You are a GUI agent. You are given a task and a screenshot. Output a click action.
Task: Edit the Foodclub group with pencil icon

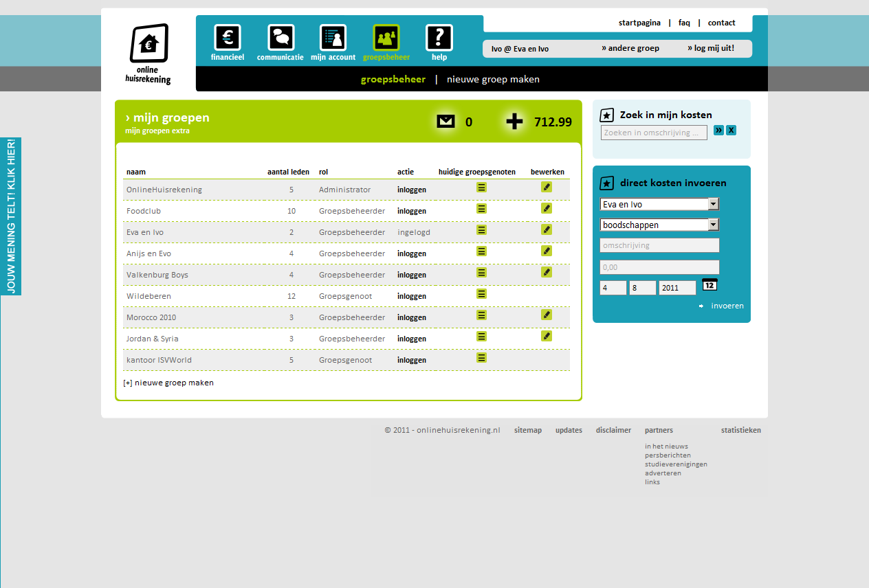click(x=547, y=208)
